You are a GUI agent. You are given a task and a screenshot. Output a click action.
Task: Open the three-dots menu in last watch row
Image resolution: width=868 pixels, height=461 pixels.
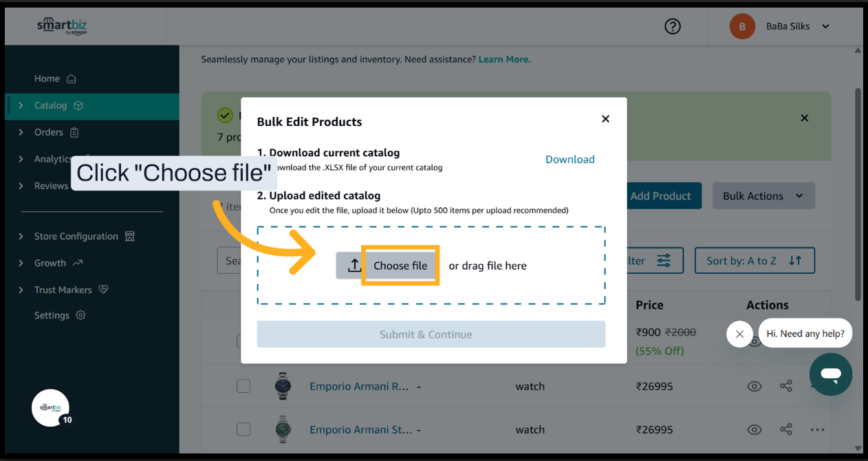click(x=816, y=430)
